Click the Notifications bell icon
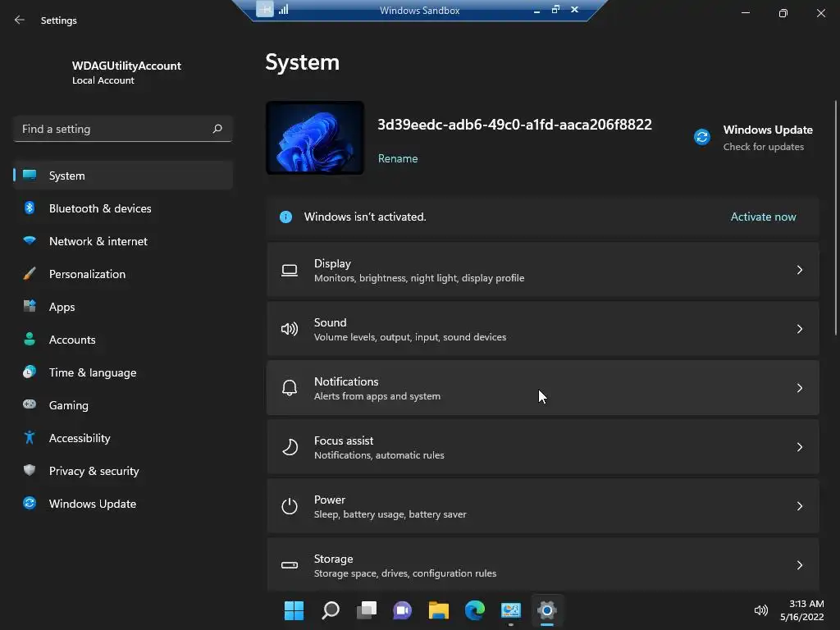This screenshot has height=630, width=840. click(290, 388)
